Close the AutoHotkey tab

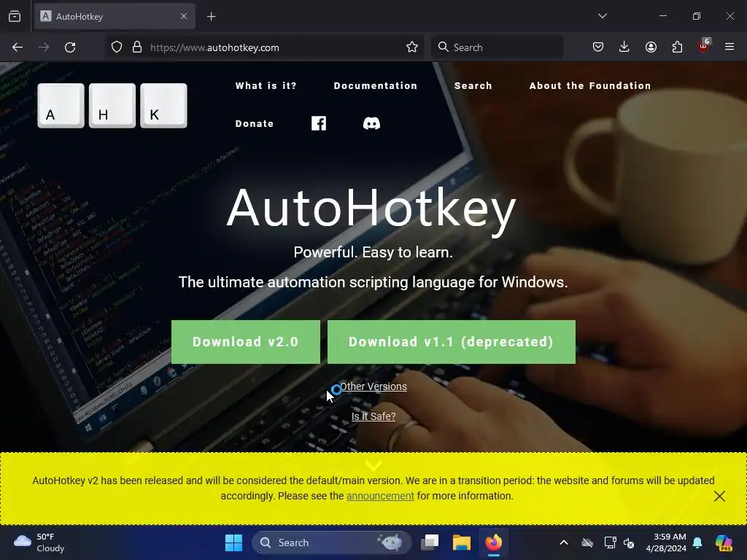[184, 16]
